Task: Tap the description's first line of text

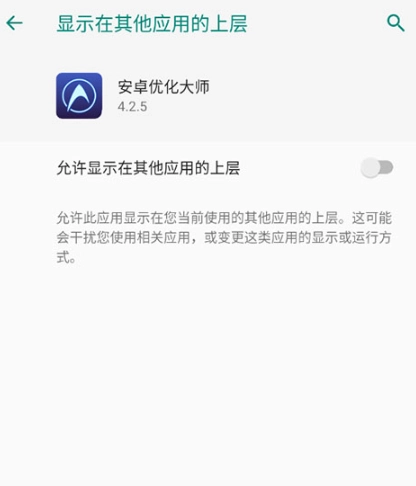Action: click(224, 218)
